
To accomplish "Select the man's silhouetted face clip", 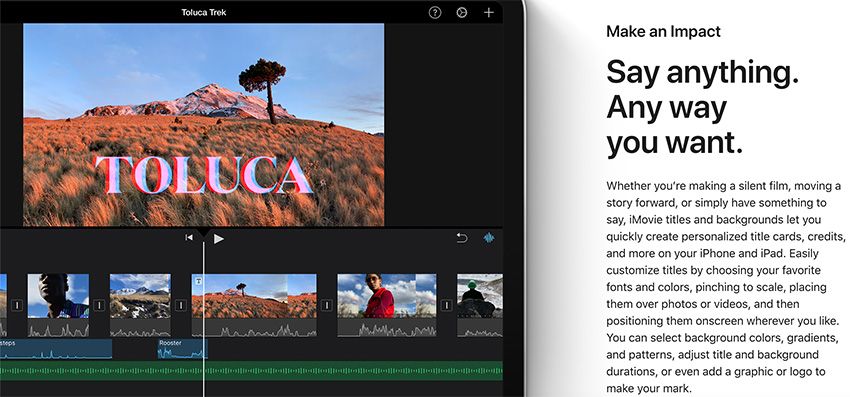I will (x=58, y=296).
